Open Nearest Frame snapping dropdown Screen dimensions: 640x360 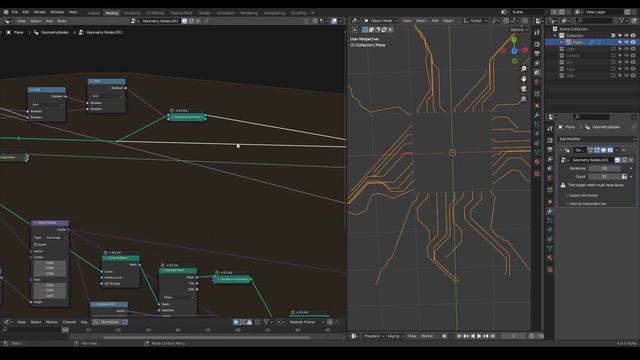306,322
